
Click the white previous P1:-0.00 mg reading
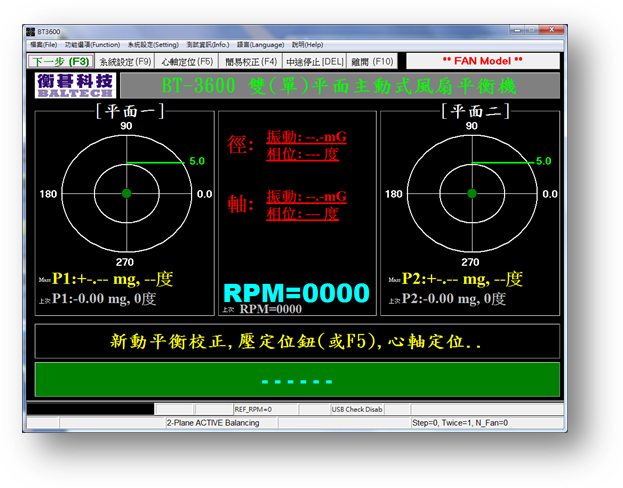[x=104, y=298]
